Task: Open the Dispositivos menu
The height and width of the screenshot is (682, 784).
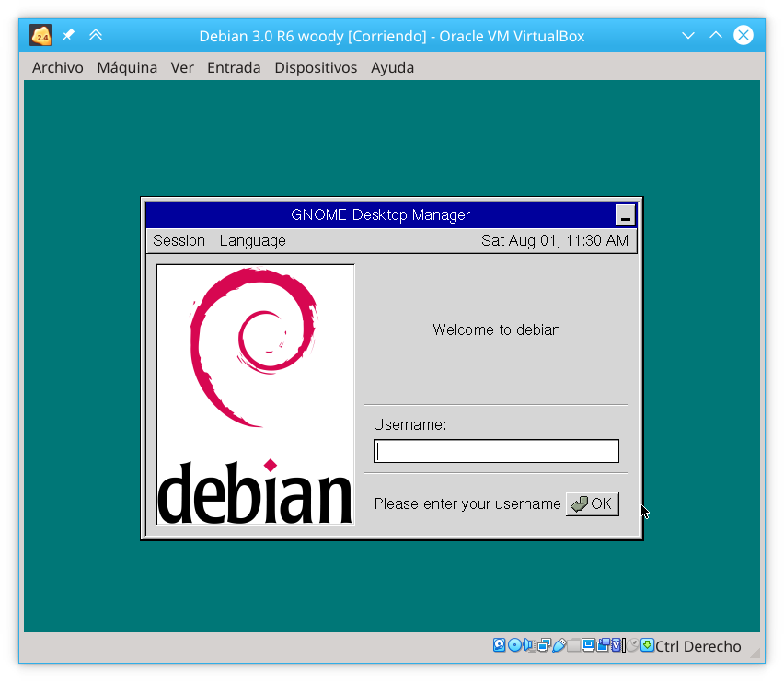Action: click(x=316, y=67)
